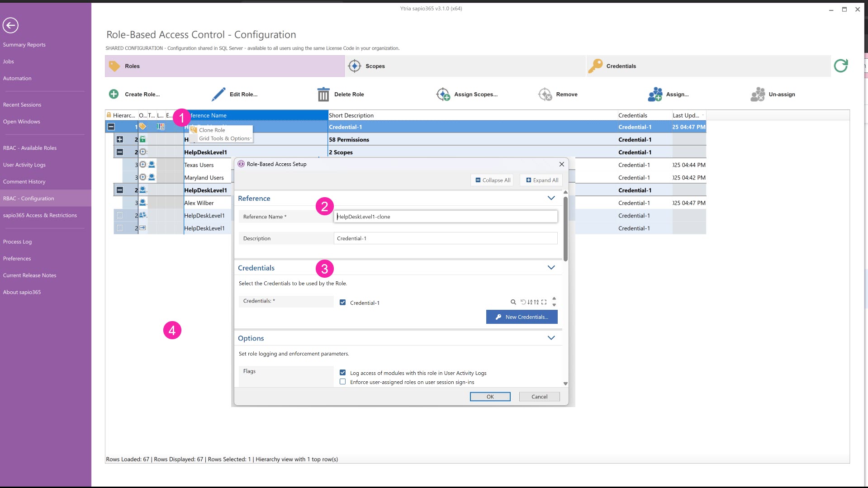Disable logging access in User Activity Logs
The image size is (868, 488).
342,373
